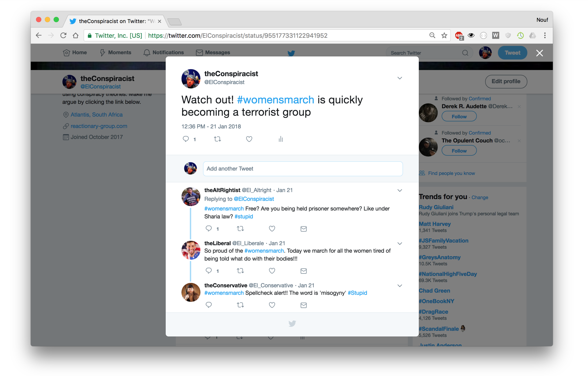Close the tweet overlay with X
The height and width of the screenshot is (376, 588).
[x=539, y=53]
